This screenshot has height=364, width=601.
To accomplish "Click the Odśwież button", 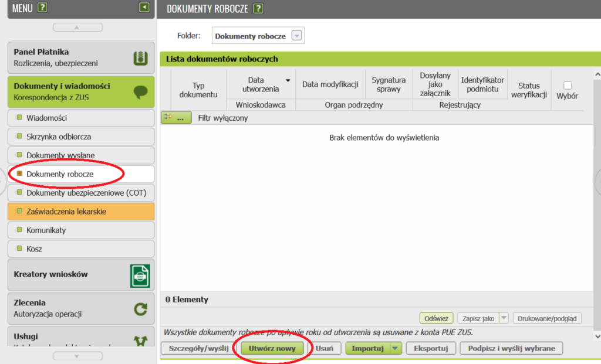I will [436, 318].
